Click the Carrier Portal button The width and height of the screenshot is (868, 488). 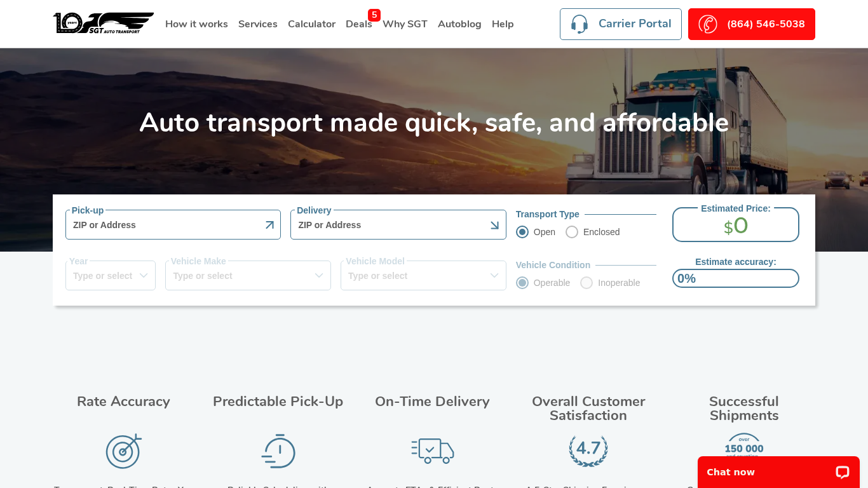[620, 24]
